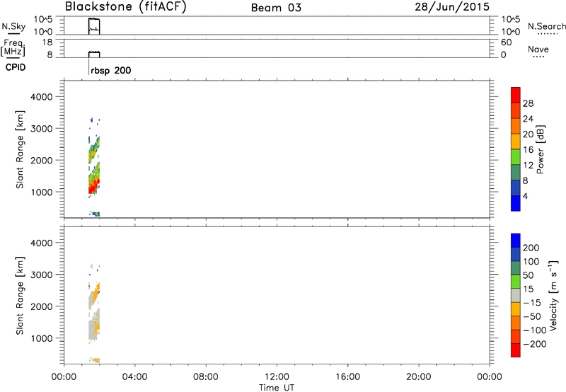Image resolution: width=566 pixels, height=392 pixels.
Task: Click the Slant Range [km] label of power panel
Action: [x=20, y=149]
